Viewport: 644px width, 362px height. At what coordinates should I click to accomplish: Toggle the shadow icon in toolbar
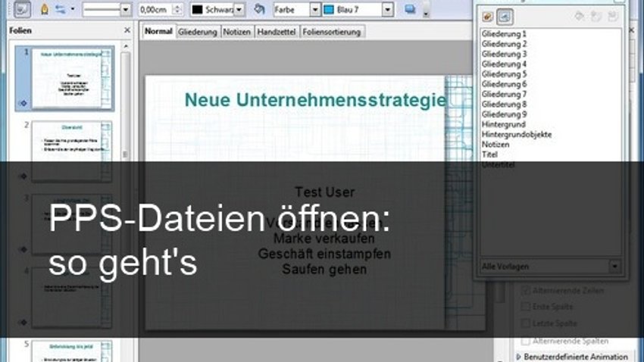410,9
